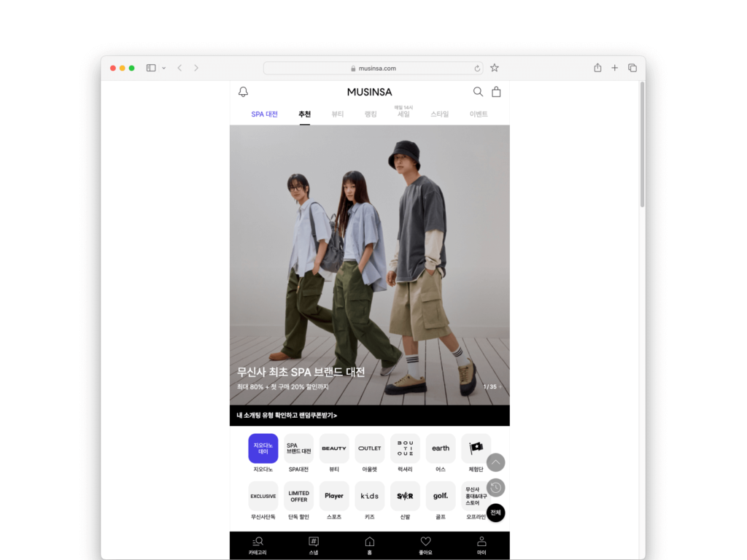Open the shopping bag cart
The height and width of the screenshot is (560, 747).
coord(496,92)
